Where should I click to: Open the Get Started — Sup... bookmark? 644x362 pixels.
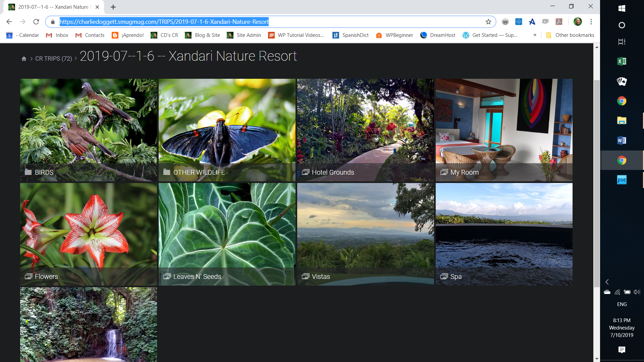490,35
